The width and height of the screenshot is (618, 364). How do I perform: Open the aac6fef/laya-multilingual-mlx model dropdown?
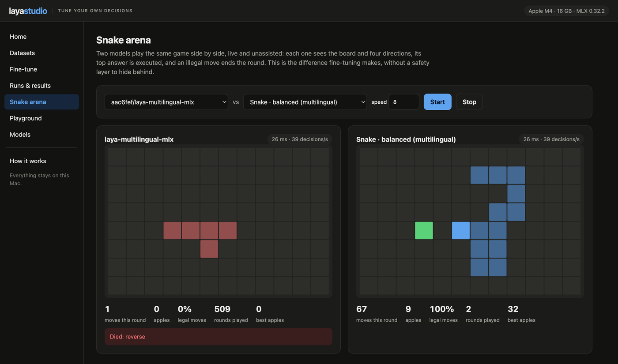[x=166, y=102]
